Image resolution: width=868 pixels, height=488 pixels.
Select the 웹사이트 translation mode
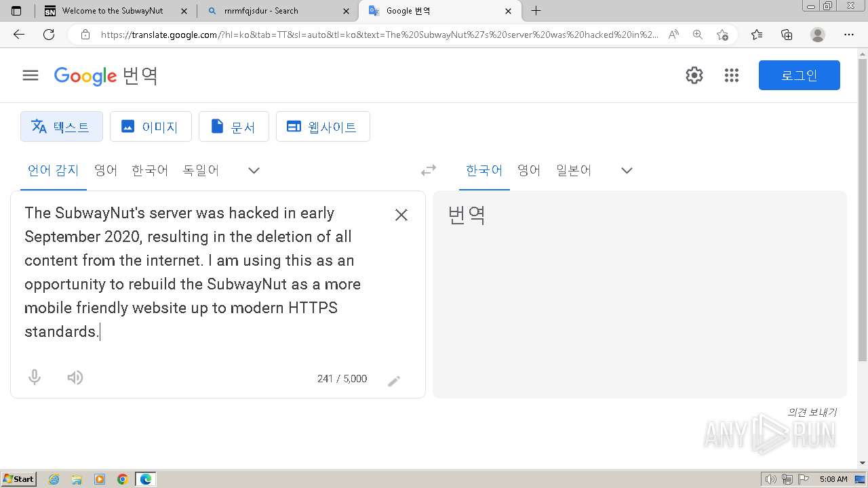pyautogui.click(x=323, y=127)
